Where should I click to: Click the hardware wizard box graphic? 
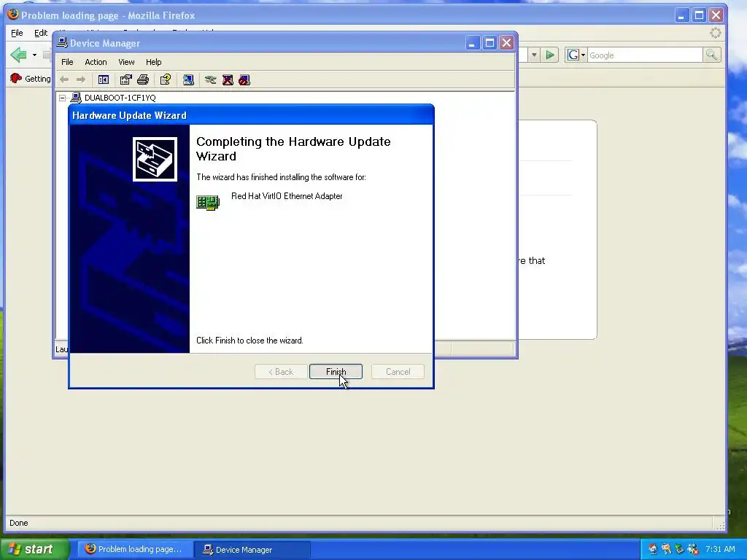click(x=155, y=160)
